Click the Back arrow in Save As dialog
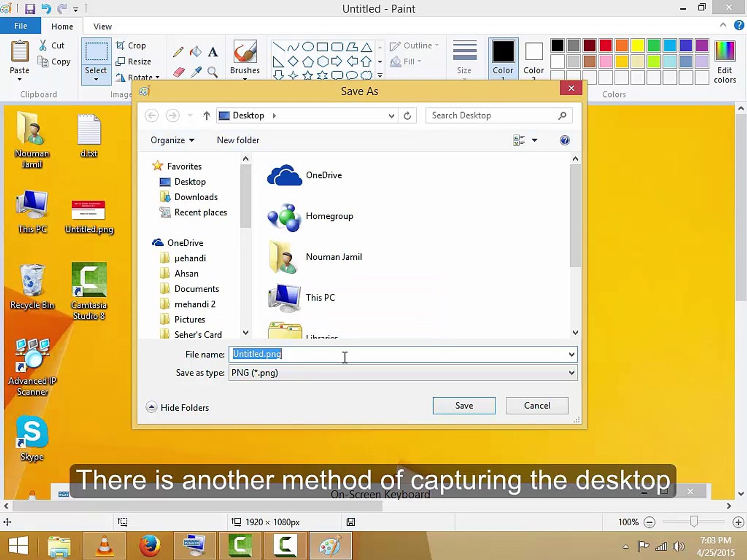The height and width of the screenshot is (560, 747). click(151, 115)
